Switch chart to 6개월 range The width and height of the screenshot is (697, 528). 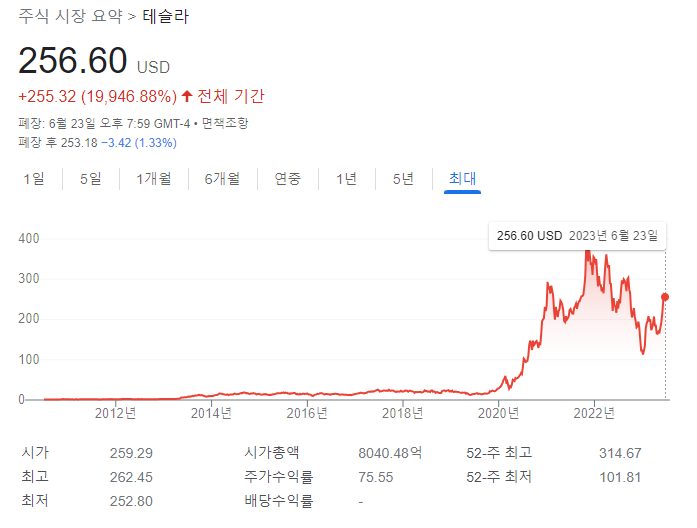click(x=222, y=179)
